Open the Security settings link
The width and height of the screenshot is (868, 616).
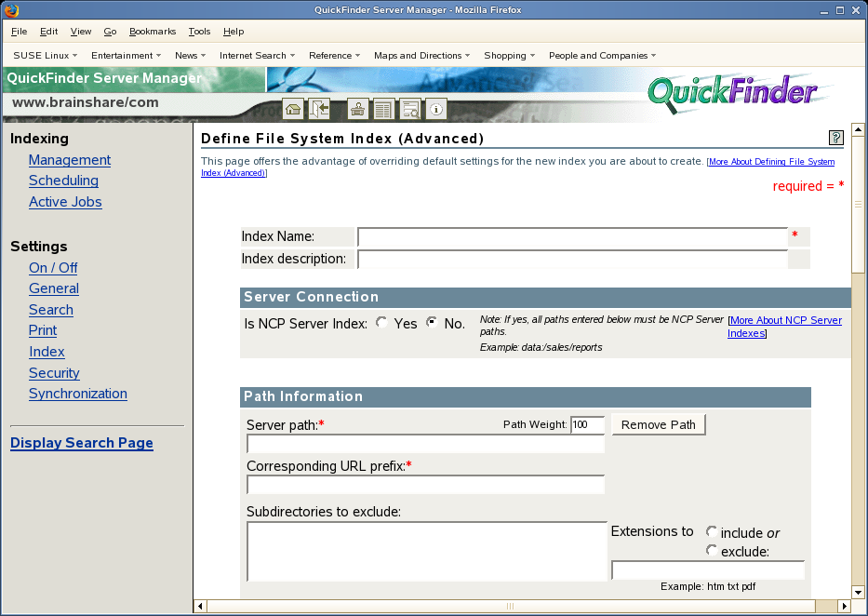point(54,373)
